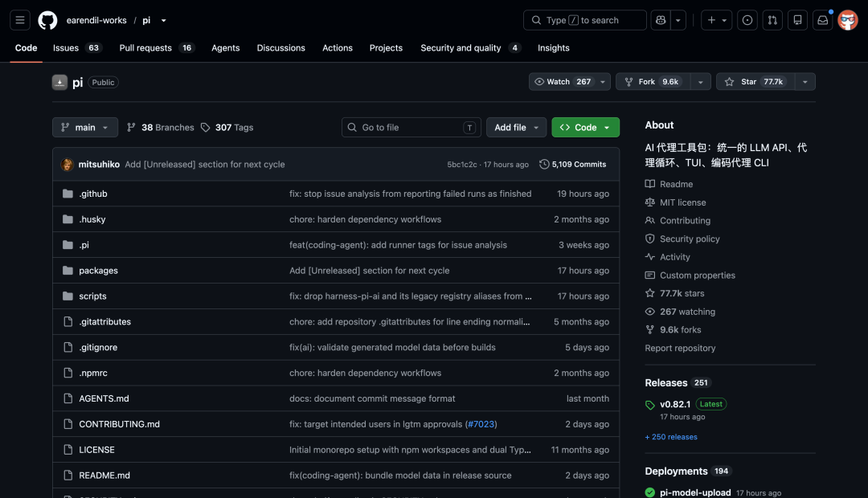Focus the Go to file field
Viewport: 868px width, 498px height.
coord(411,127)
